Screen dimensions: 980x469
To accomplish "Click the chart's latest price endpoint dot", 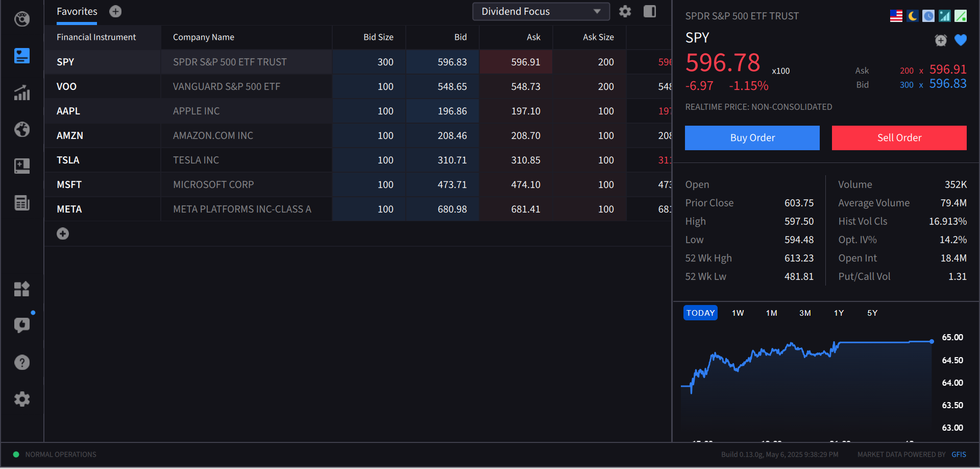I will [932, 341].
